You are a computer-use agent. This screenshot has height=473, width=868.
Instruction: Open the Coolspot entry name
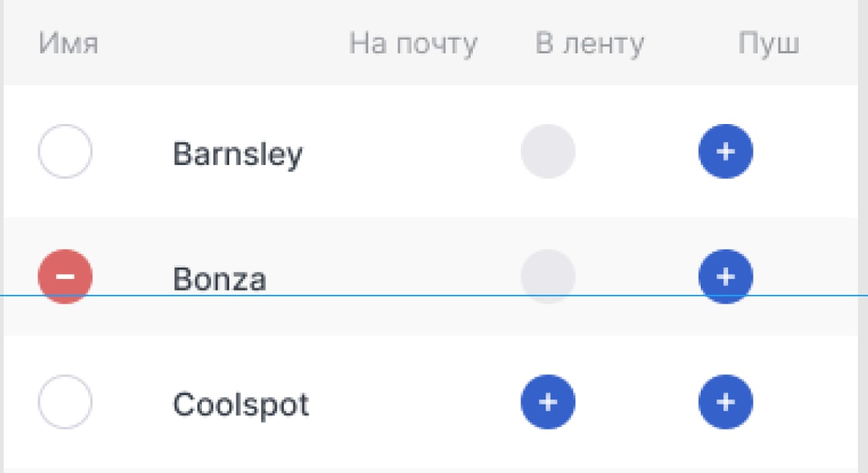click(x=241, y=405)
